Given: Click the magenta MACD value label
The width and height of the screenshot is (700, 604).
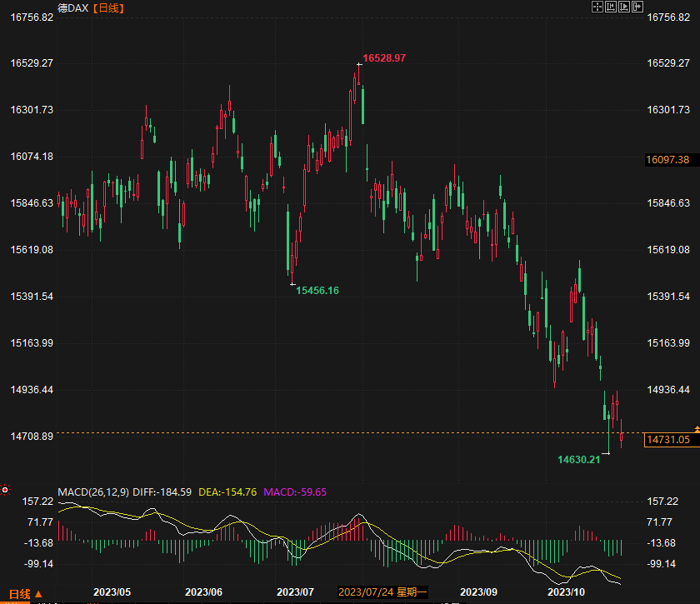Looking at the screenshot, I should [295, 492].
